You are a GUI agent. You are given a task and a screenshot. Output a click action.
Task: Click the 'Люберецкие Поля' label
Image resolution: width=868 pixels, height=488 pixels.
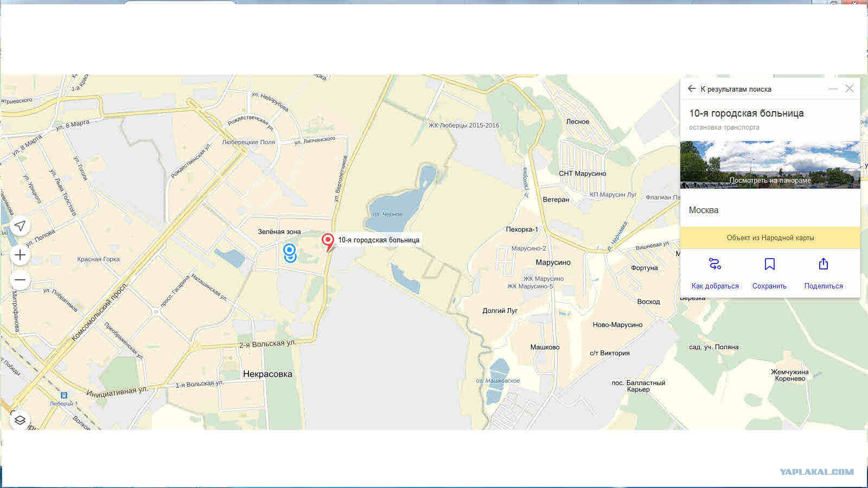(x=248, y=142)
